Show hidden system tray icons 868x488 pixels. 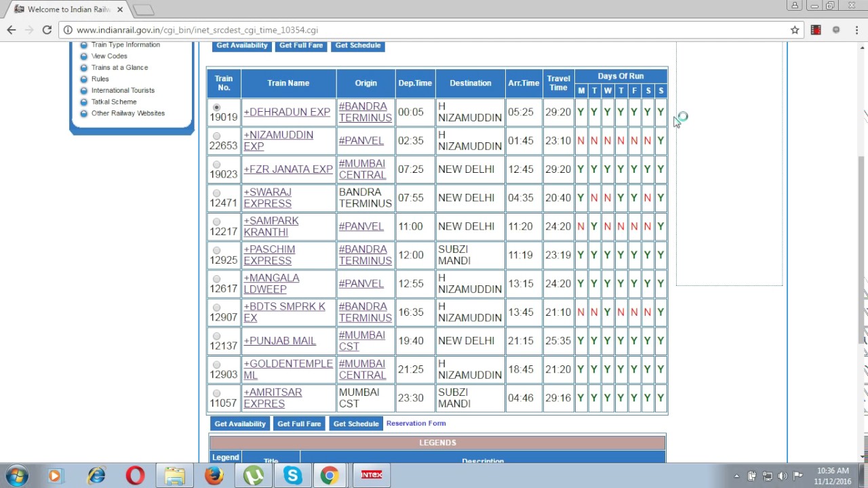pos(737,476)
